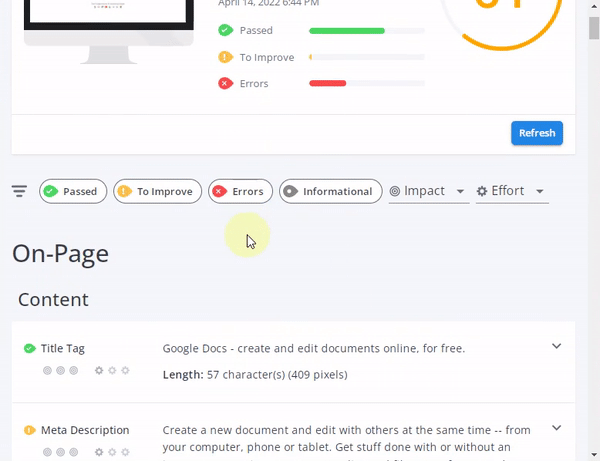Click the red Errors summary icon
Screen dimensions: 600x461
225,83
